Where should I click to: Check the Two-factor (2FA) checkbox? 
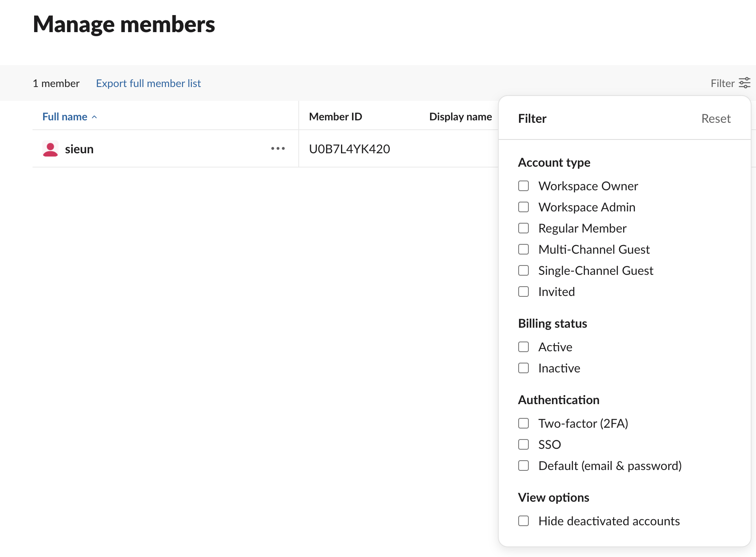[524, 423]
